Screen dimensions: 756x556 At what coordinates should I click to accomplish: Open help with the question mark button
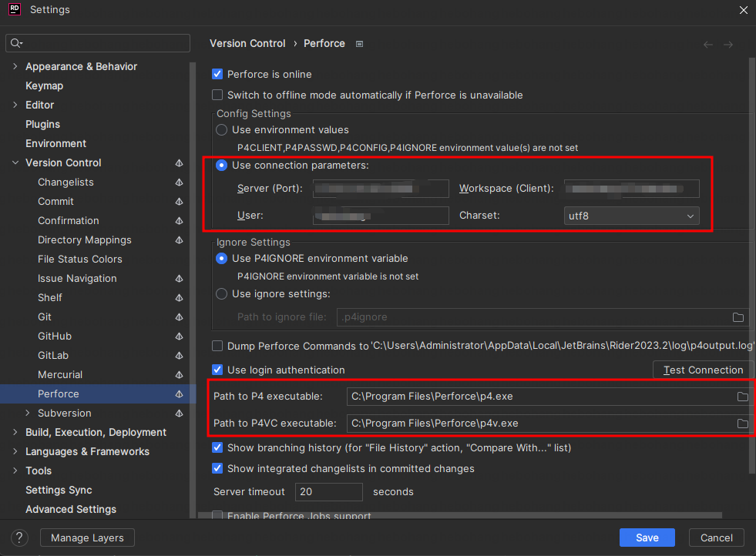pos(19,538)
